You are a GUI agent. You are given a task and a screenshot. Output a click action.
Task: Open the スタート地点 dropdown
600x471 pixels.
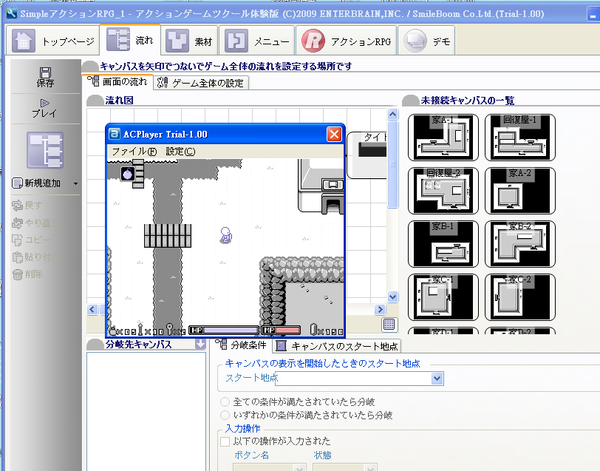coord(437,378)
